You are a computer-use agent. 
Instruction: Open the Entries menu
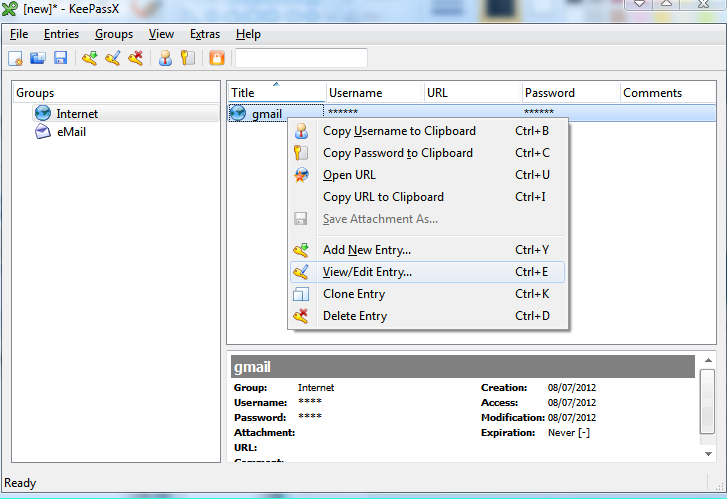pyautogui.click(x=61, y=34)
